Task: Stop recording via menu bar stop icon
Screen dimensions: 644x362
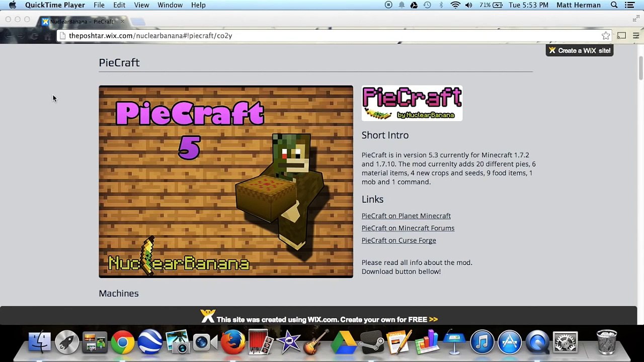Action: 388,5
